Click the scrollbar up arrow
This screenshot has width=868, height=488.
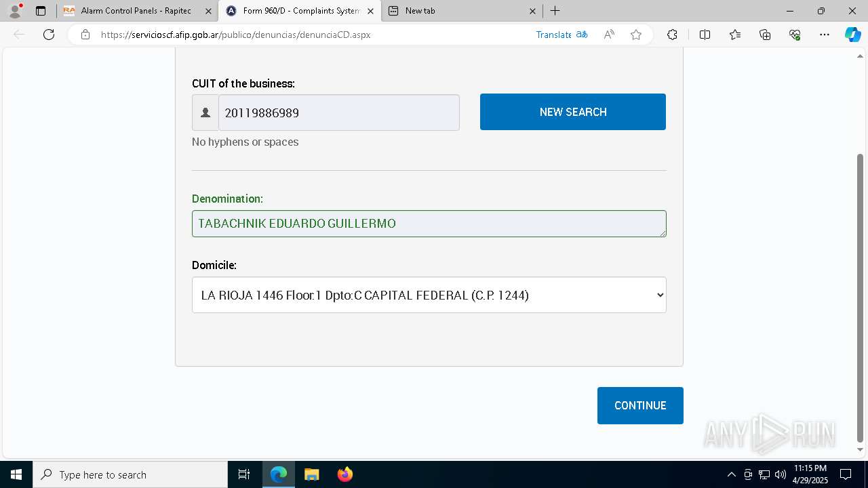point(861,56)
